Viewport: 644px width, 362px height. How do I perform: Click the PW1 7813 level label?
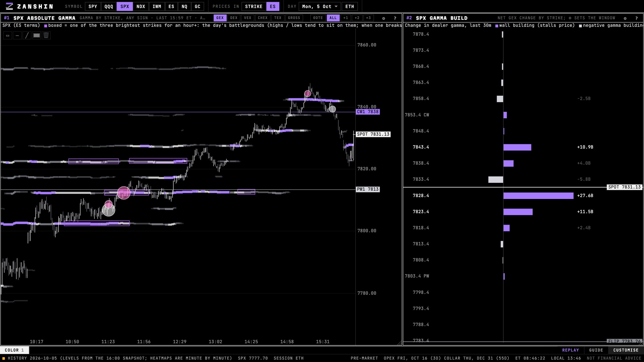[x=368, y=189]
